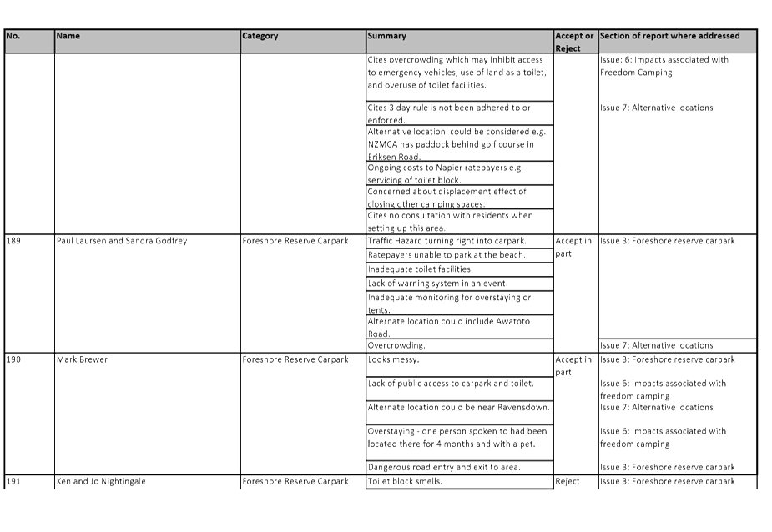Click 'Accept in part' for row 189
The image size is (772, 532).
click(x=573, y=247)
